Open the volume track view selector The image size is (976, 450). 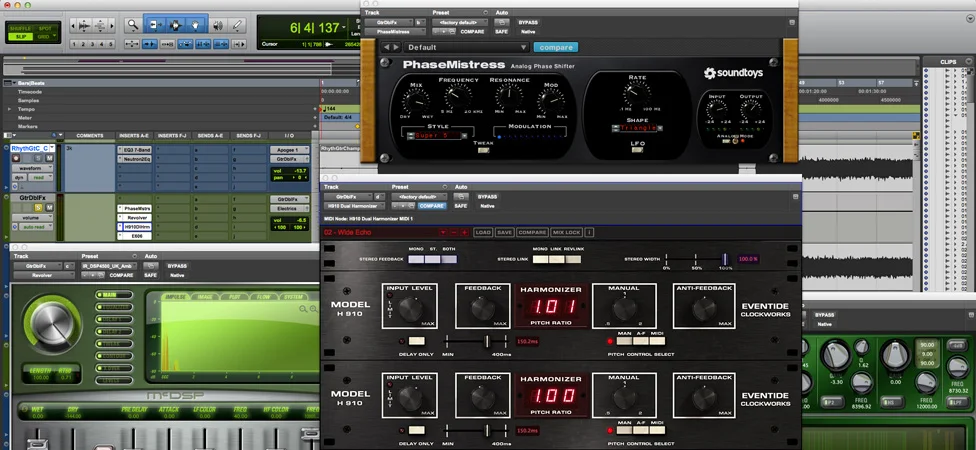coord(34,218)
